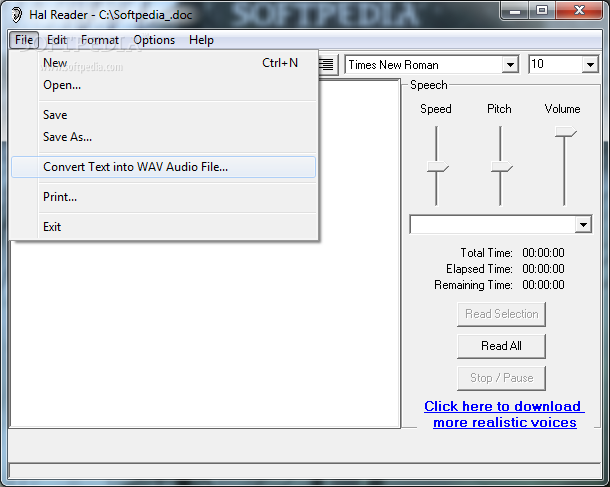610x487 pixels.
Task: Open the File menu
Action: click(x=24, y=40)
